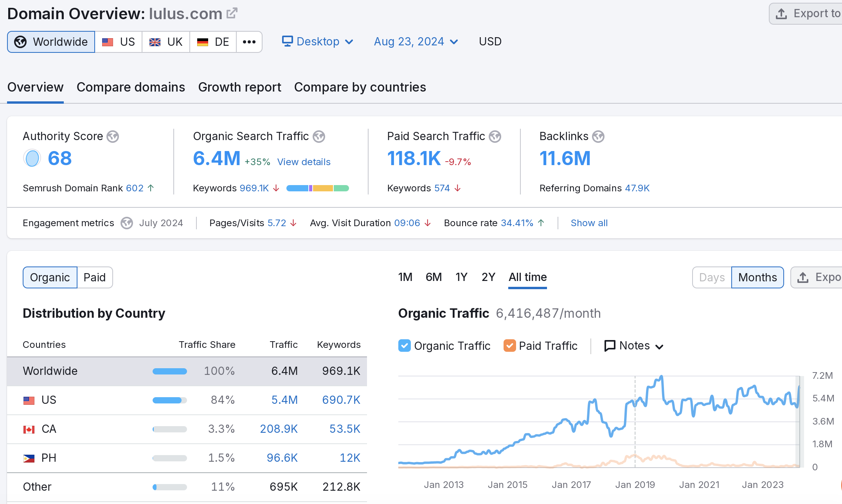The height and width of the screenshot is (504, 842).
Task: Click Canada flag in country distribution table
Action: 29,429
